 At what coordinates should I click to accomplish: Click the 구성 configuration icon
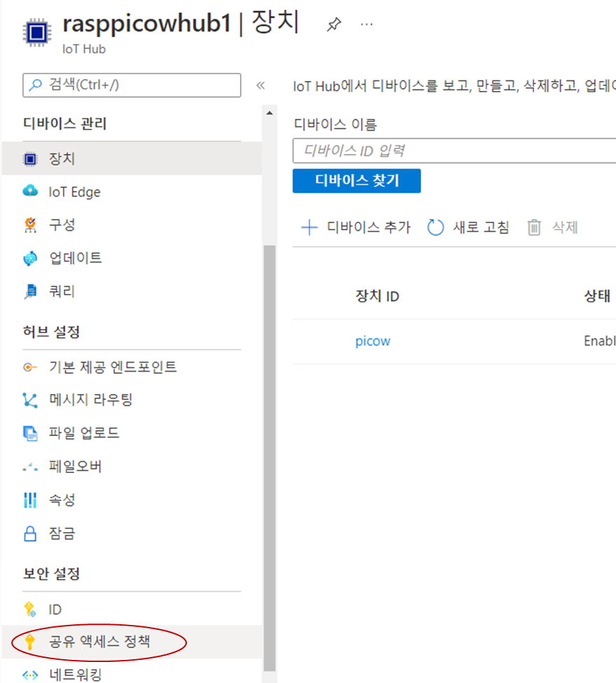point(30,225)
